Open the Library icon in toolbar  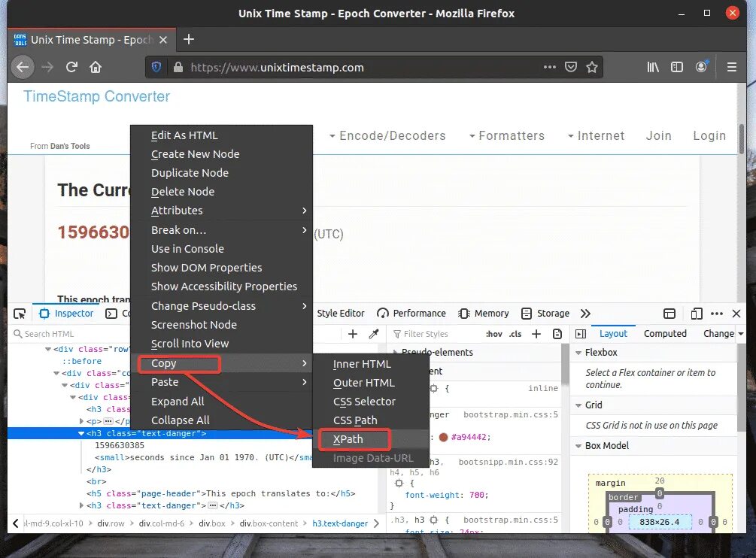(x=653, y=67)
